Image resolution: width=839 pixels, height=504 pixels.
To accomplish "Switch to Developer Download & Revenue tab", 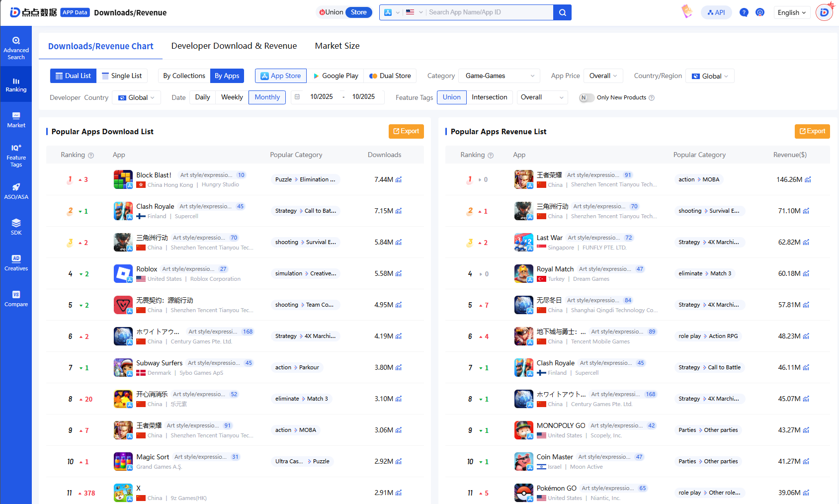I will pyautogui.click(x=234, y=46).
